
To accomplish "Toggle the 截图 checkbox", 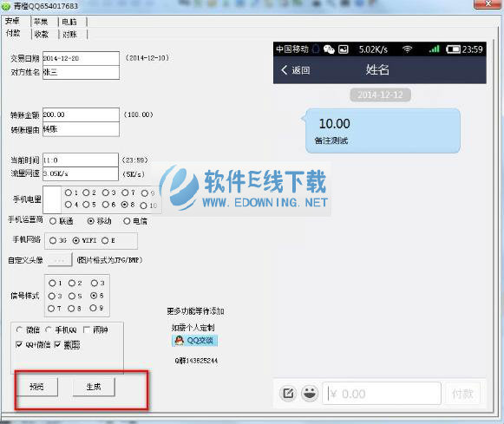I will pyautogui.click(x=57, y=344).
